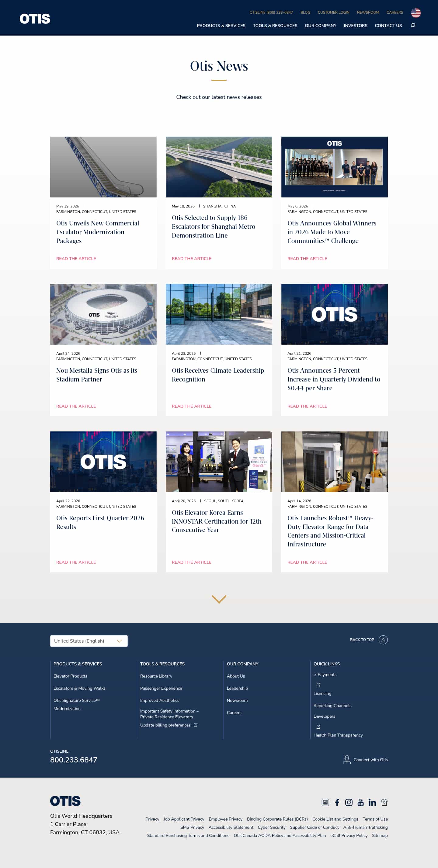Open the Korea certification ceremony thumbnail

(x=219, y=462)
